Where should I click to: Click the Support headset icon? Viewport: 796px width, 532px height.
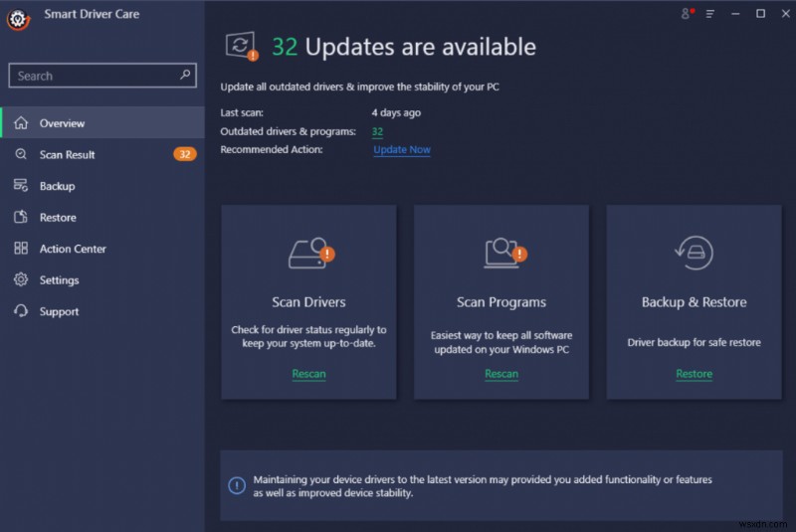21,311
